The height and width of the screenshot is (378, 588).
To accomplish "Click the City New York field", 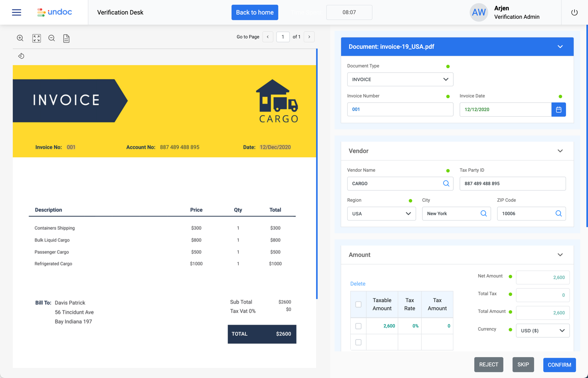I will coord(456,214).
